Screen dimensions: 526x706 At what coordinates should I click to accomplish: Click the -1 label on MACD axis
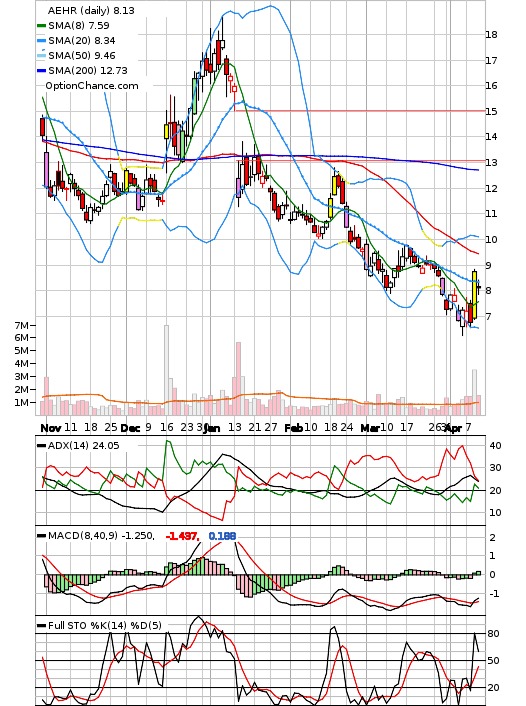pos(494,593)
